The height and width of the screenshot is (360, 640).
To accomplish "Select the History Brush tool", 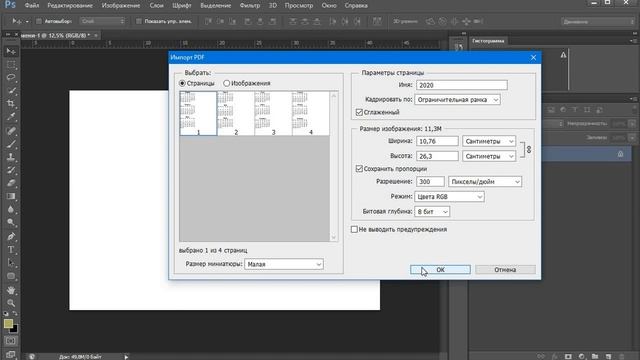I will click(11, 170).
